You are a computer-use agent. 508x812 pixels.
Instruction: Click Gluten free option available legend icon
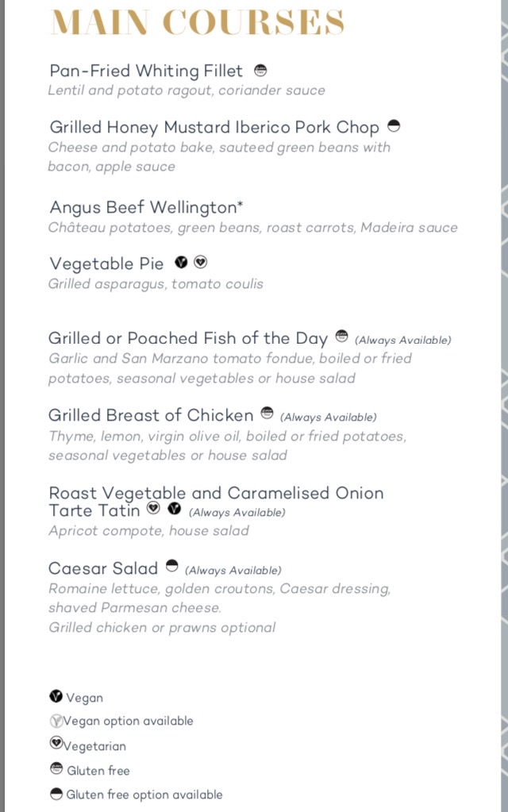pyautogui.click(x=56, y=794)
